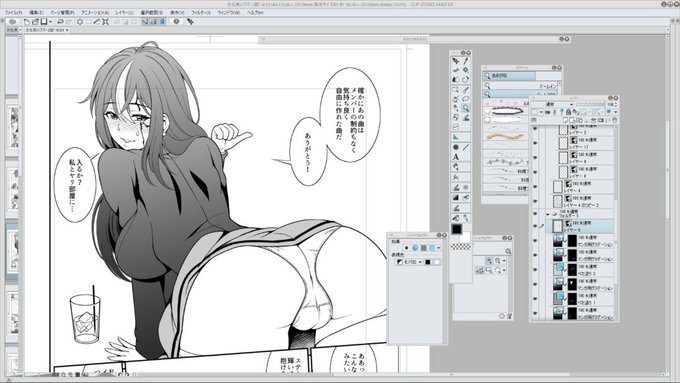Click the Delete layer trash icon
Screen dimensions: 680x383
(x=614, y=120)
